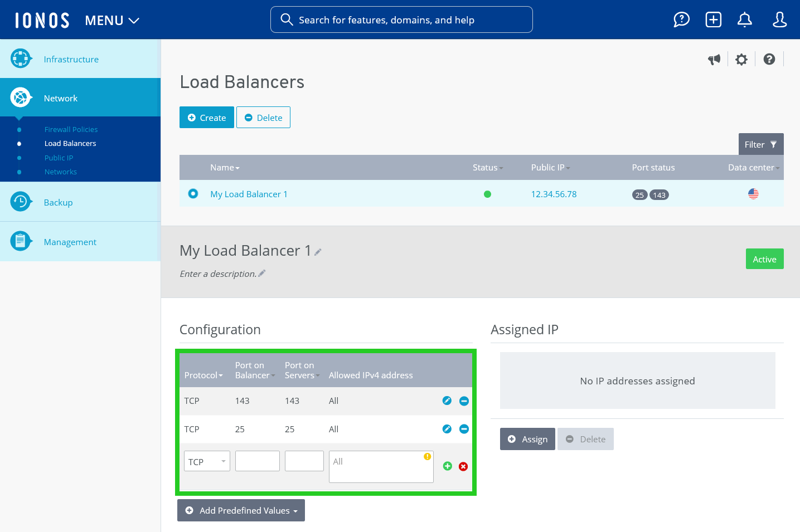Select the My Load Balancer 1 radio button
800x532 pixels.
(193, 193)
